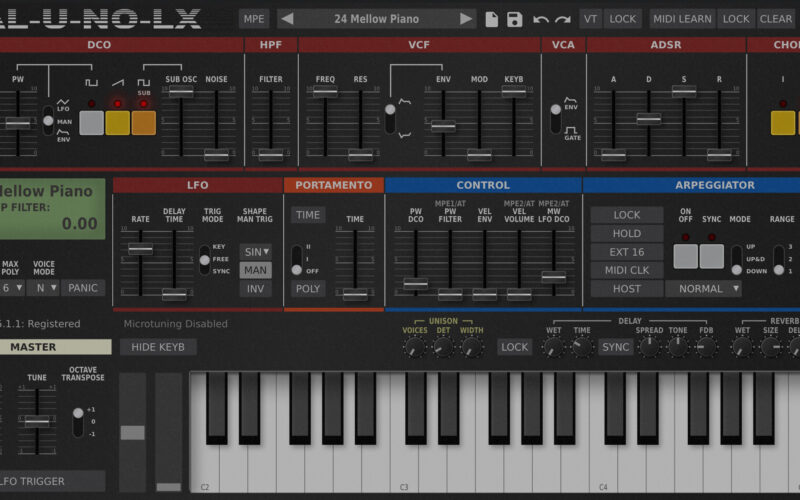Click the unison VOICES knob
The image size is (800, 500).
[x=414, y=347]
